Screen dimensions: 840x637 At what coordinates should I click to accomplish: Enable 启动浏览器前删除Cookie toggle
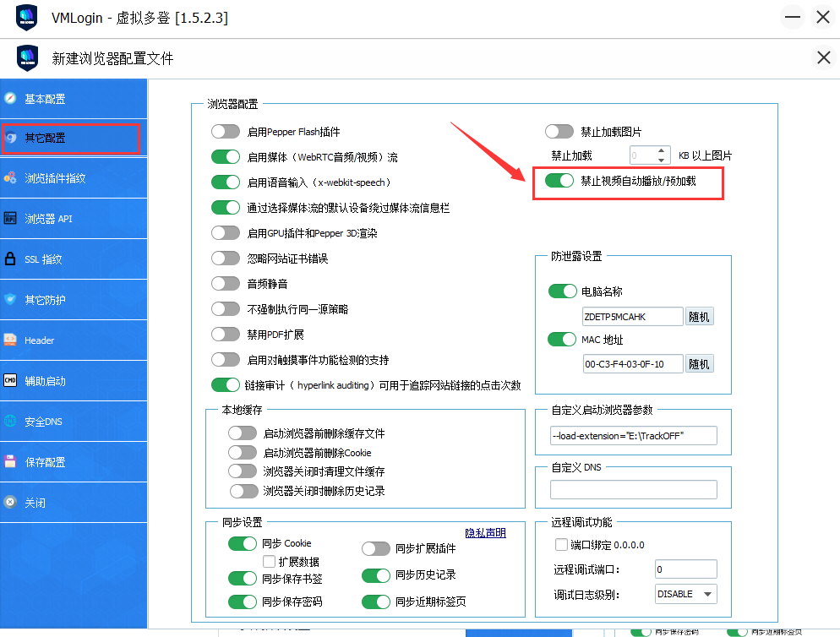(x=243, y=452)
